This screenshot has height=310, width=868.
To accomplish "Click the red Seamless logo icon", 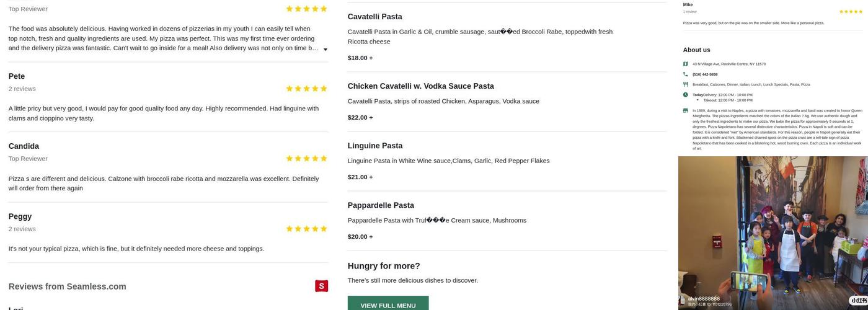I will click(321, 286).
